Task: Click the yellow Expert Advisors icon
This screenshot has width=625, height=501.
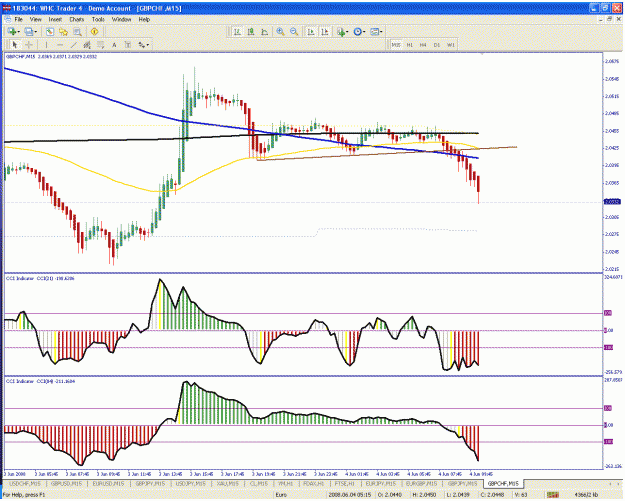Action: coord(94,31)
